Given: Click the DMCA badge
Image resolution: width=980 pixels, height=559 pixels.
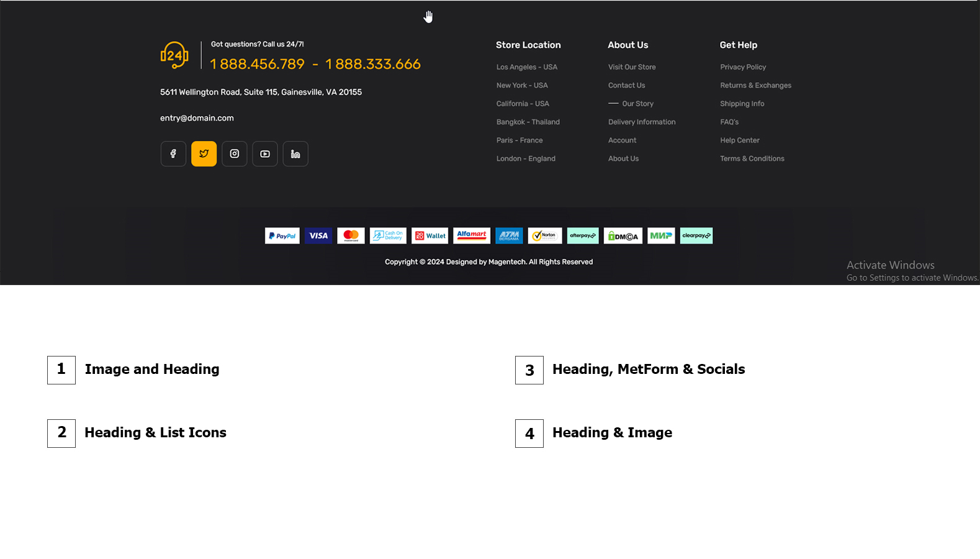Looking at the screenshot, I should 623,236.
